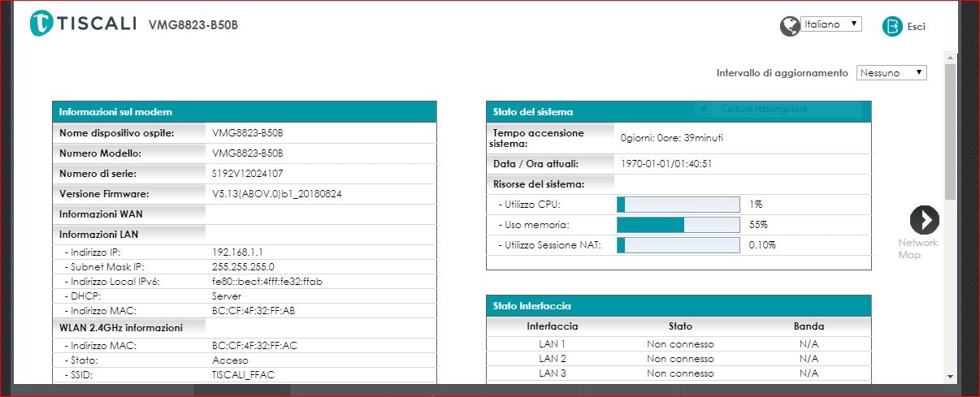The image size is (980, 397).
Task: Click the CPU usage value 1%
Action: pos(756,205)
